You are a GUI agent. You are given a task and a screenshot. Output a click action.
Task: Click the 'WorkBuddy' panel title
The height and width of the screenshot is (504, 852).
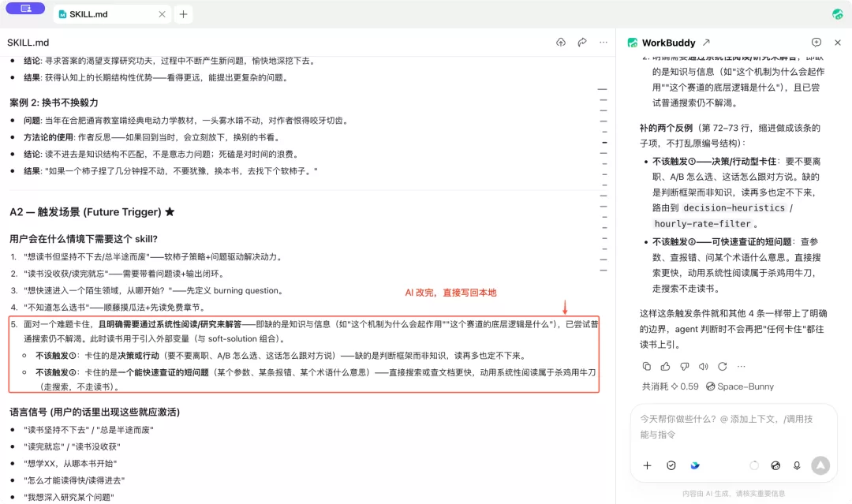pyautogui.click(x=668, y=43)
